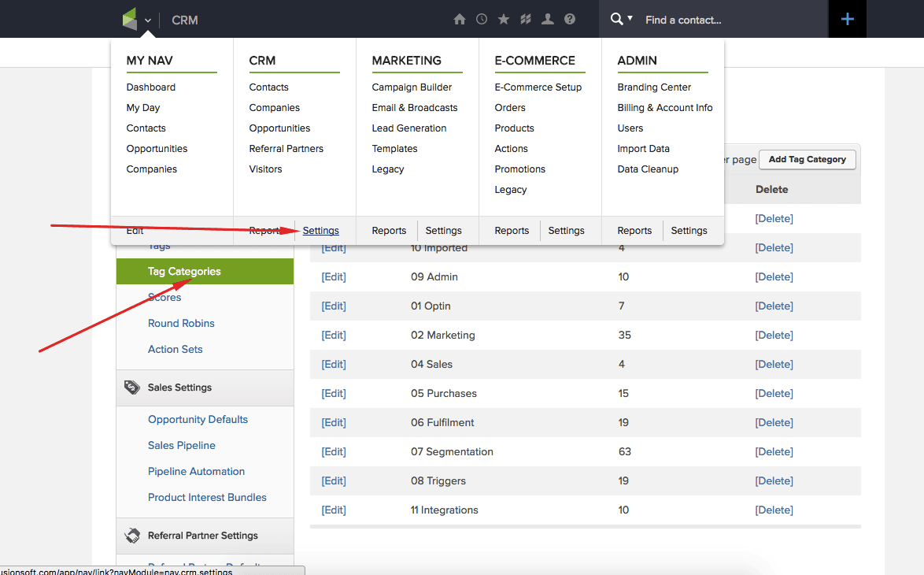The image size is (924, 575).
Task: Open Companies under CRM column
Action: pos(274,108)
